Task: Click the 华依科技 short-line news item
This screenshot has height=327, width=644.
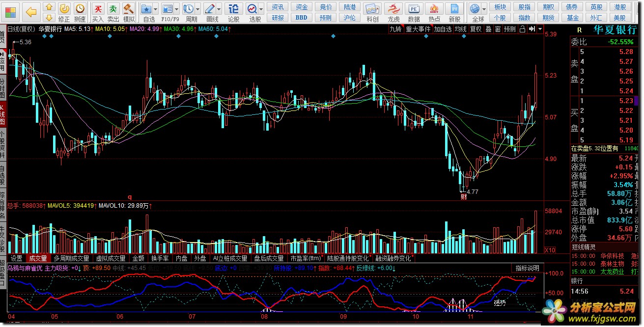Action: (612, 256)
